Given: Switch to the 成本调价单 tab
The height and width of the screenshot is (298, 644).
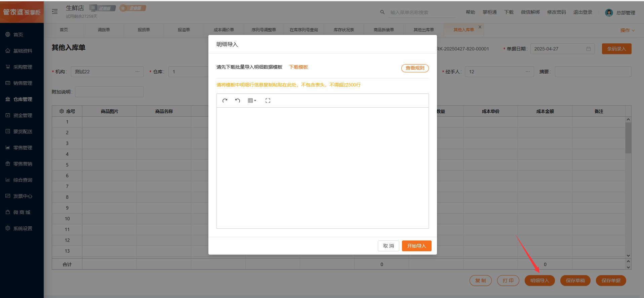Looking at the screenshot, I should point(224,30).
